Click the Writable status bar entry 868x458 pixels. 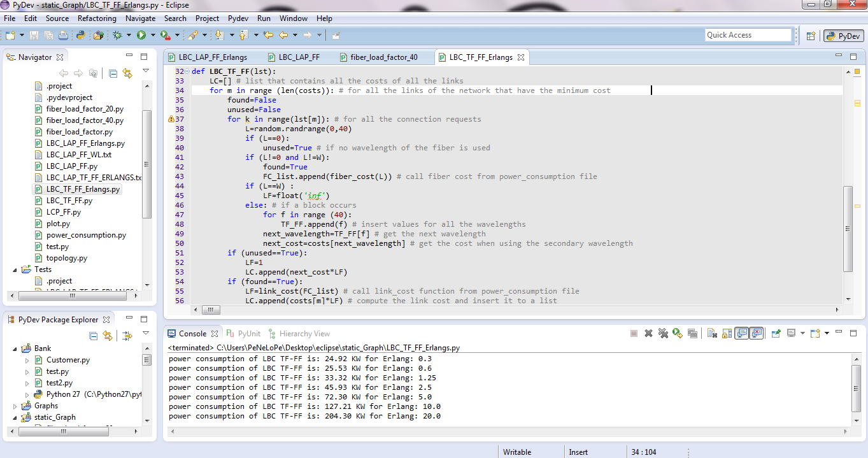[517, 452]
